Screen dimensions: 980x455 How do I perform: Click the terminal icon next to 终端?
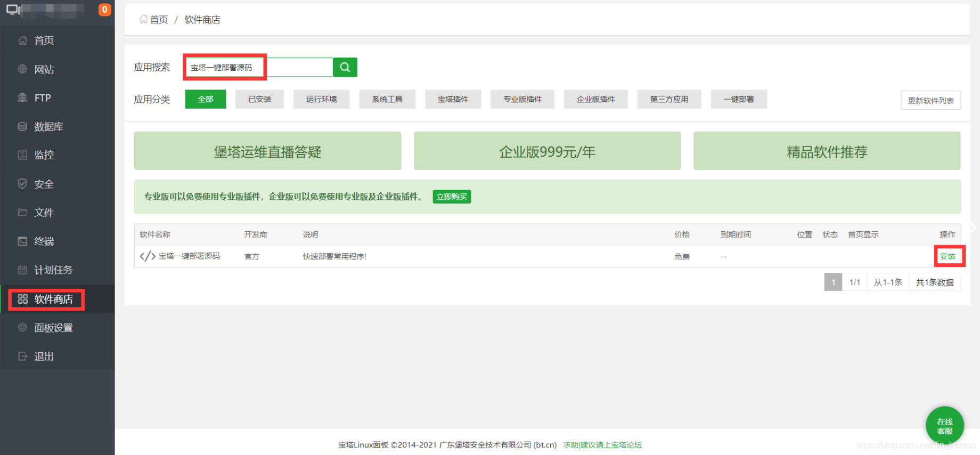pos(22,241)
